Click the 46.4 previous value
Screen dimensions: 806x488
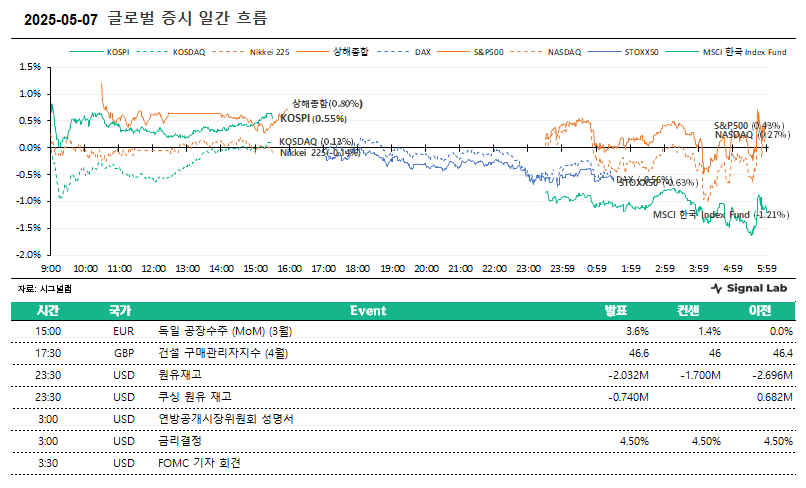pyautogui.click(x=783, y=353)
